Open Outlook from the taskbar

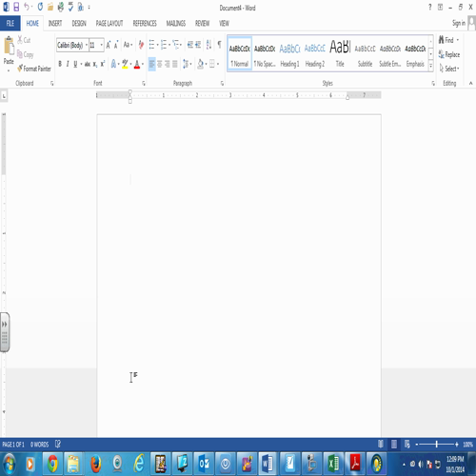click(204, 464)
